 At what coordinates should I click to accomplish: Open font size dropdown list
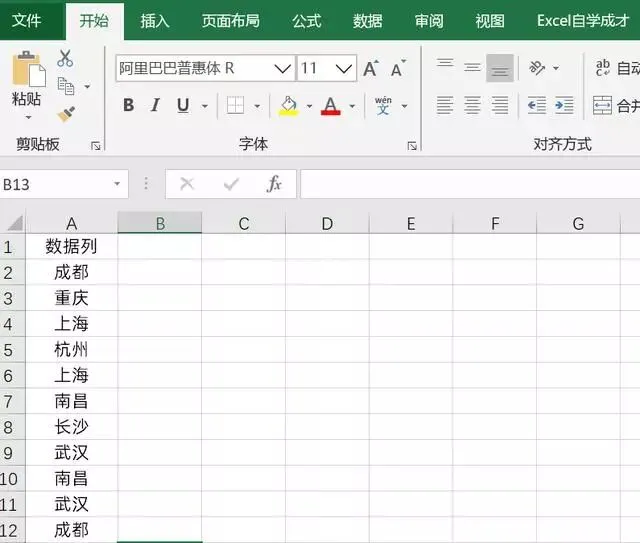[x=344, y=68]
